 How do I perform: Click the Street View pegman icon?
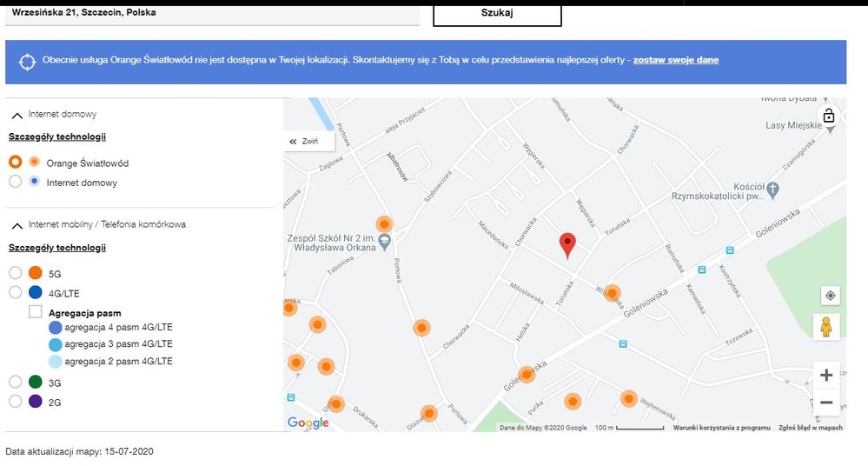830,328
